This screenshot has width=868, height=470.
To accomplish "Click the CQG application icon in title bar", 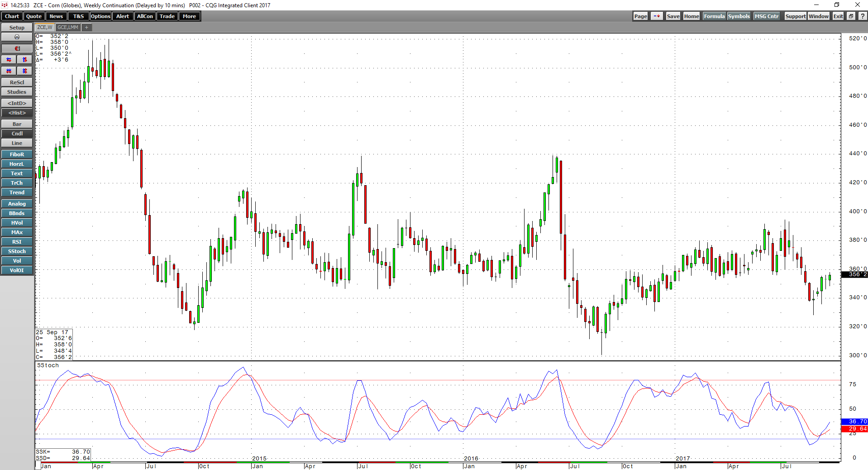I will [5, 5].
